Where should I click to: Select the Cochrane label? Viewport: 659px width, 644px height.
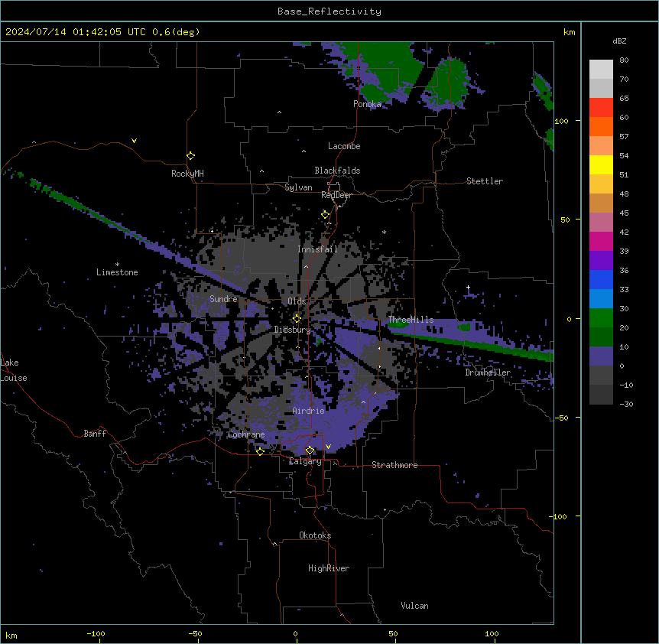coord(246,434)
